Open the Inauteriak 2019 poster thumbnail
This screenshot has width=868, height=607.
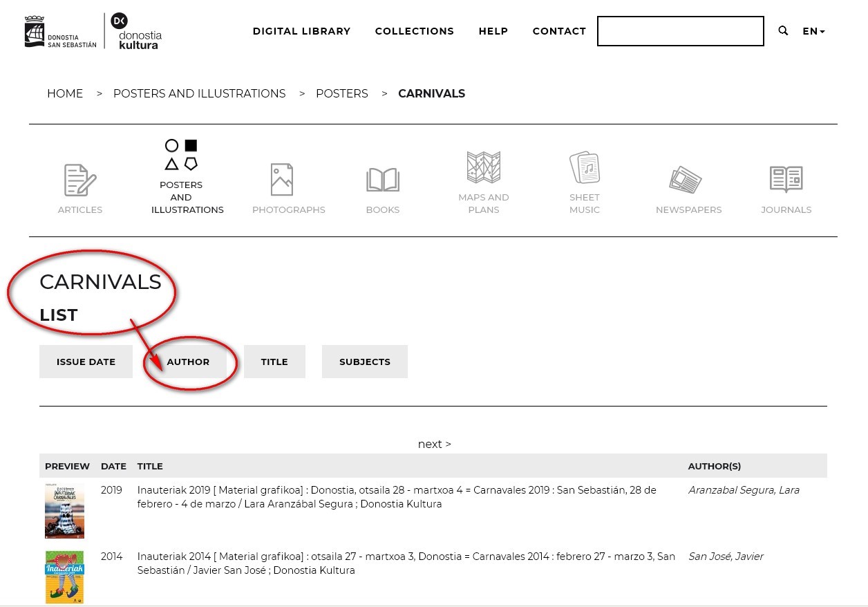pos(64,511)
